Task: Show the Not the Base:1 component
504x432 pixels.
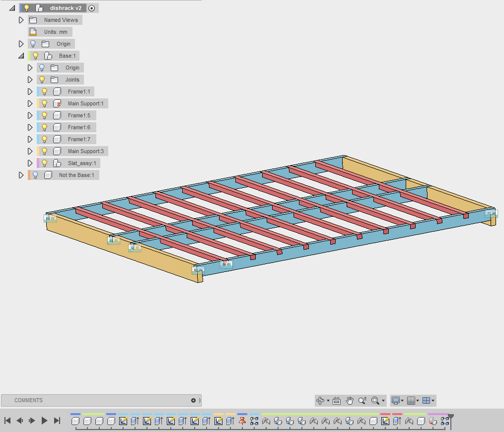Action: (35, 175)
